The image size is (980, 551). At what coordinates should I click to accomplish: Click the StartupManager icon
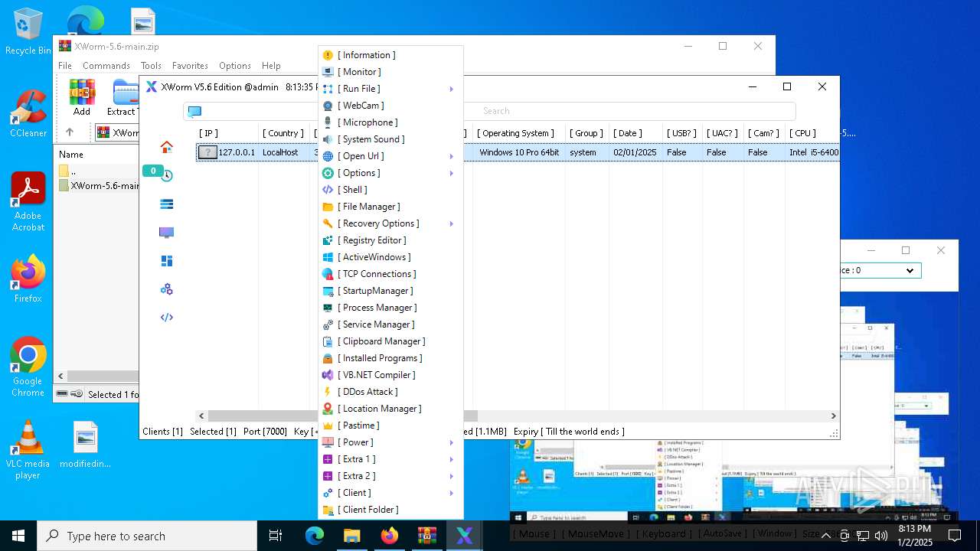pyautogui.click(x=328, y=291)
